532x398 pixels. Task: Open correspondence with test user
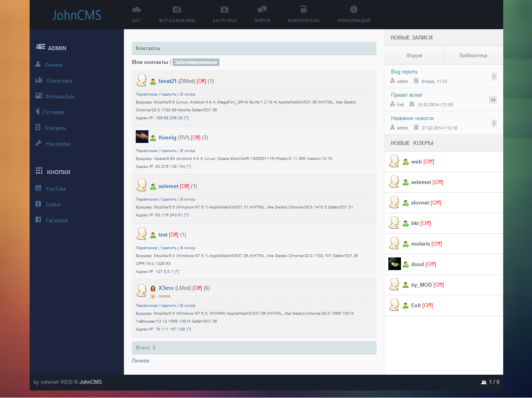(146, 248)
